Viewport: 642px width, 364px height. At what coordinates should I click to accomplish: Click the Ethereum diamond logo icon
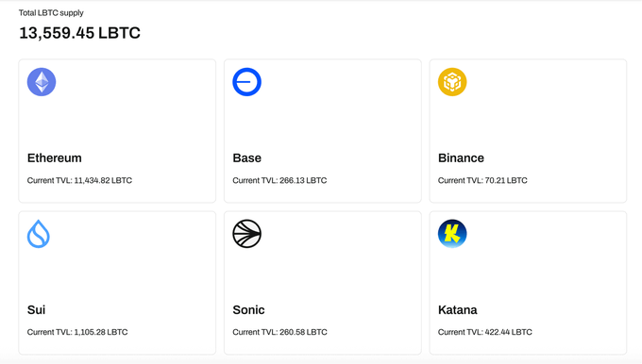click(x=42, y=82)
